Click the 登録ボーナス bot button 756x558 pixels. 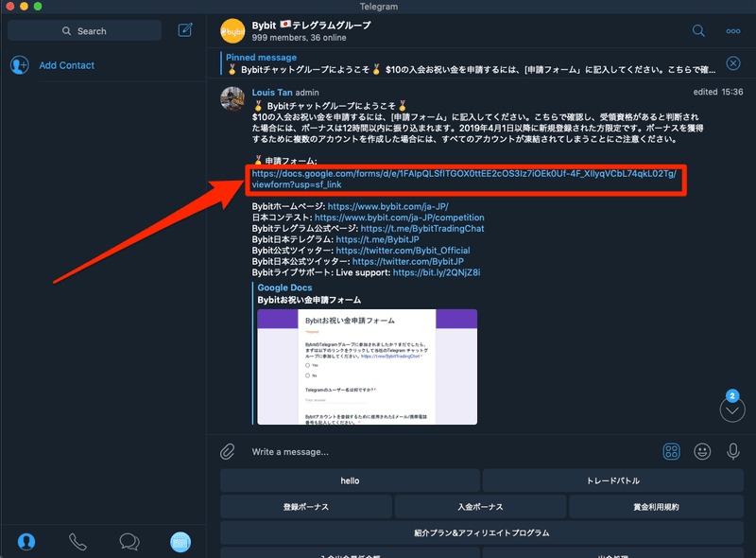[306, 507]
